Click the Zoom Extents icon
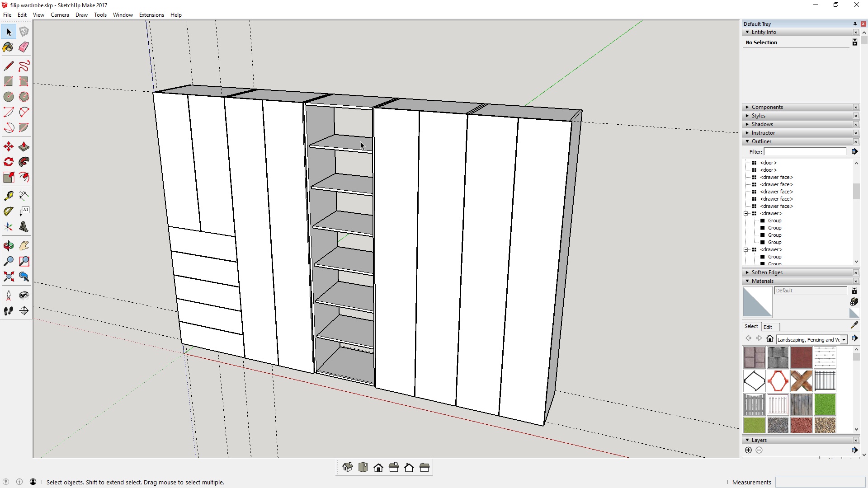The width and height of the screenshot is (868, 488). pos(8,277)
